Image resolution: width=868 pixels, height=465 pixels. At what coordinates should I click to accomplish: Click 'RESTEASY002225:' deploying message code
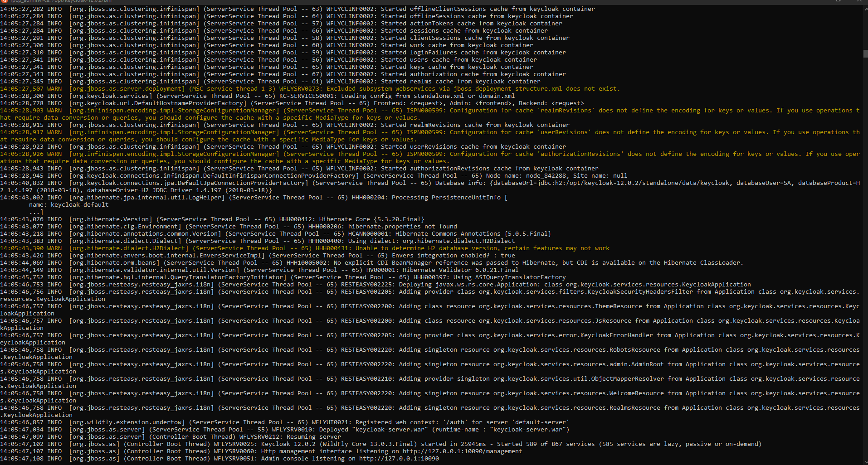click(368, 284)
